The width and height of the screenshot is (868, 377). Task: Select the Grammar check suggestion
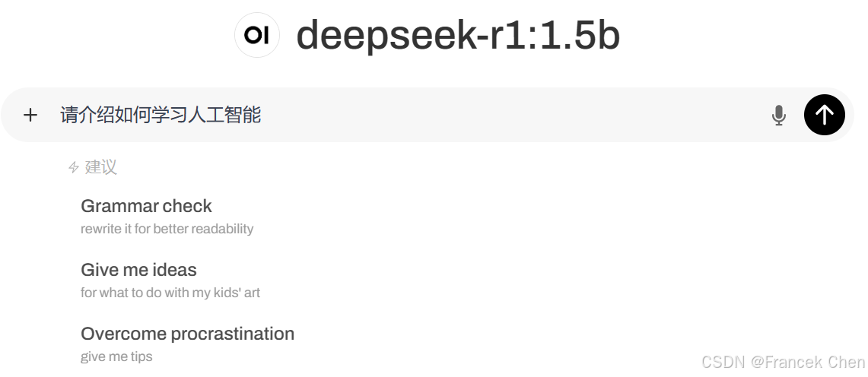coord(146,206)
